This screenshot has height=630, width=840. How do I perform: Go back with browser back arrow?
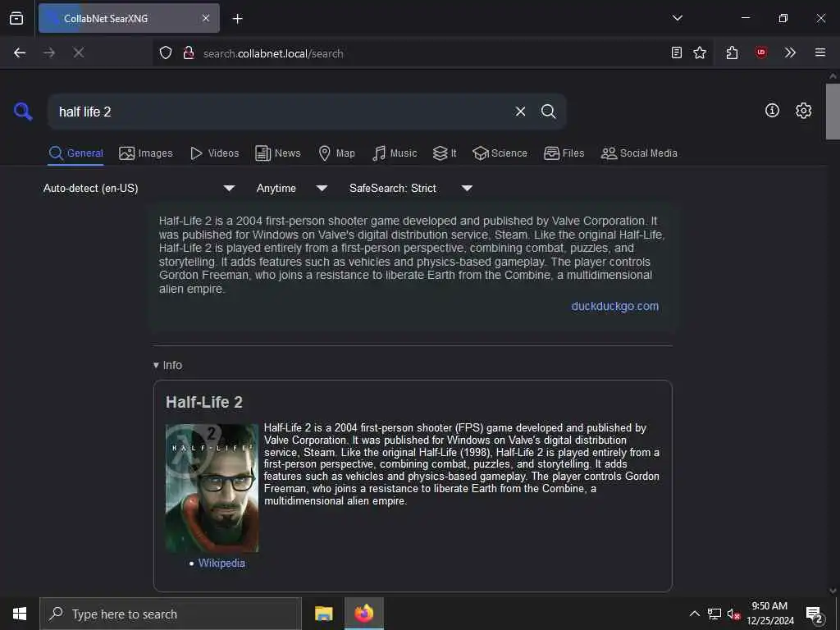click(20, 52)
